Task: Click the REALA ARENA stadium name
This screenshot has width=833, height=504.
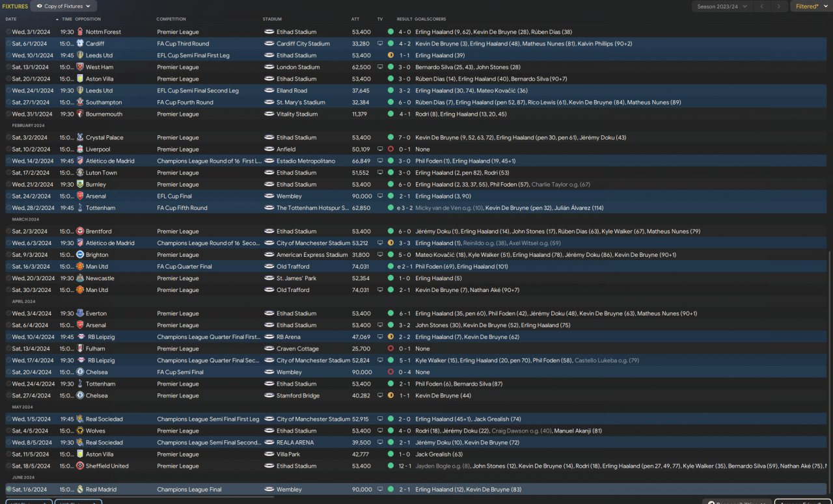Action: 295,442
